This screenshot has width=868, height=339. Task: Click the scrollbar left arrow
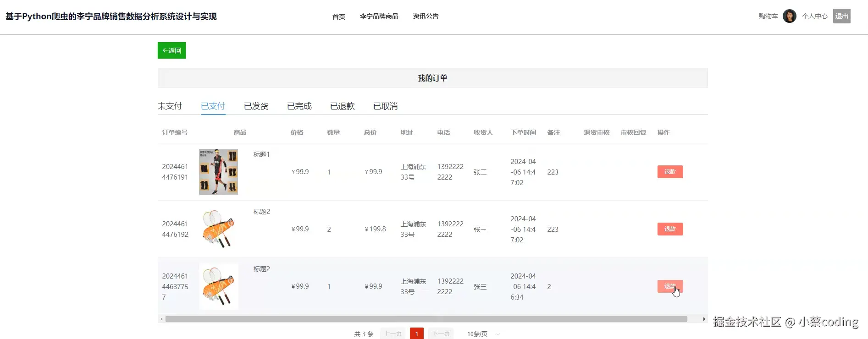[x=161, y=319]
